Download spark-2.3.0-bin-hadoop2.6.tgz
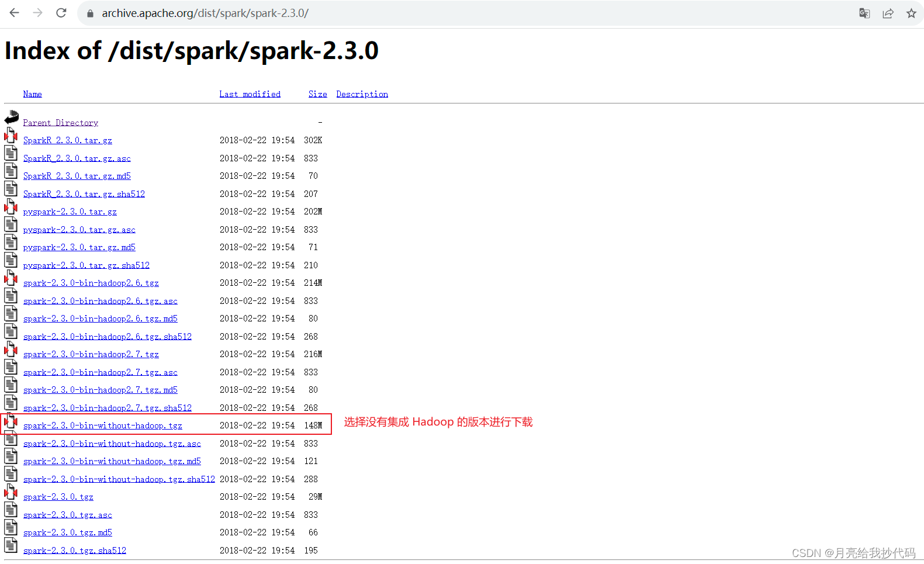924x564 pixels. pos(91,283)
